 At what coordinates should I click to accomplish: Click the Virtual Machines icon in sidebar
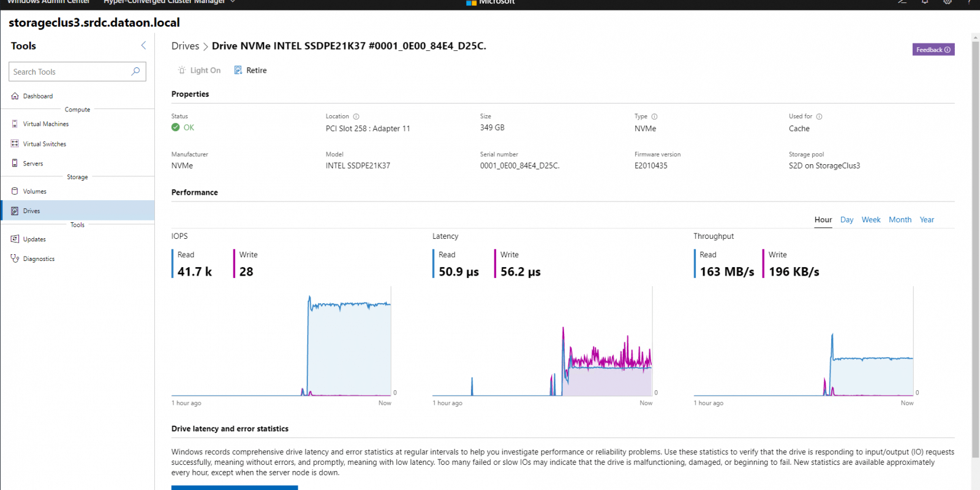[x=15, y=124]
